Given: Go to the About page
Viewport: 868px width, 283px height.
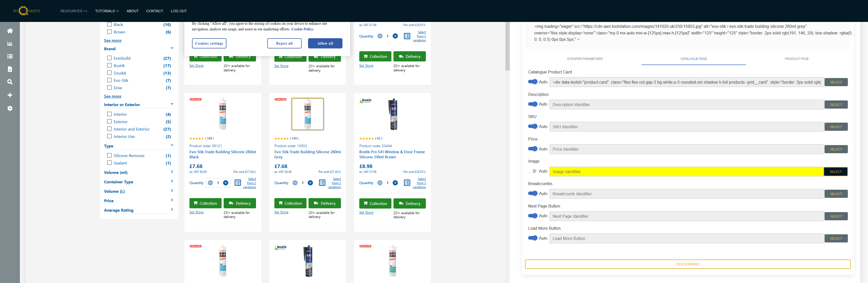Looking at the screenshot, I should tap(132, 11).
